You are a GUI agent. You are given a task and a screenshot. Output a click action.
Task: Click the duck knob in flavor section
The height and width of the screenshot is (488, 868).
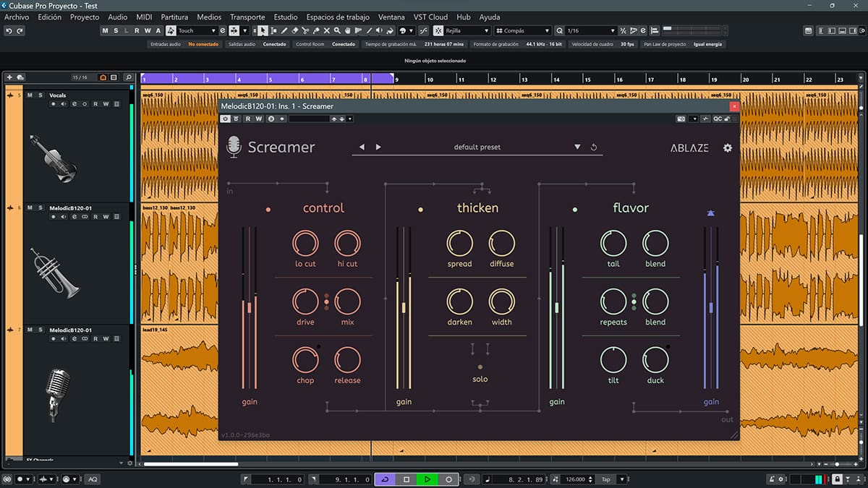[x=655, y=359]
